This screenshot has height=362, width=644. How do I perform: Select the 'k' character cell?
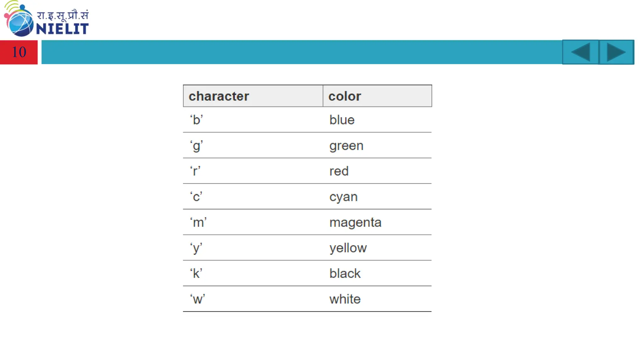[253, 273]
